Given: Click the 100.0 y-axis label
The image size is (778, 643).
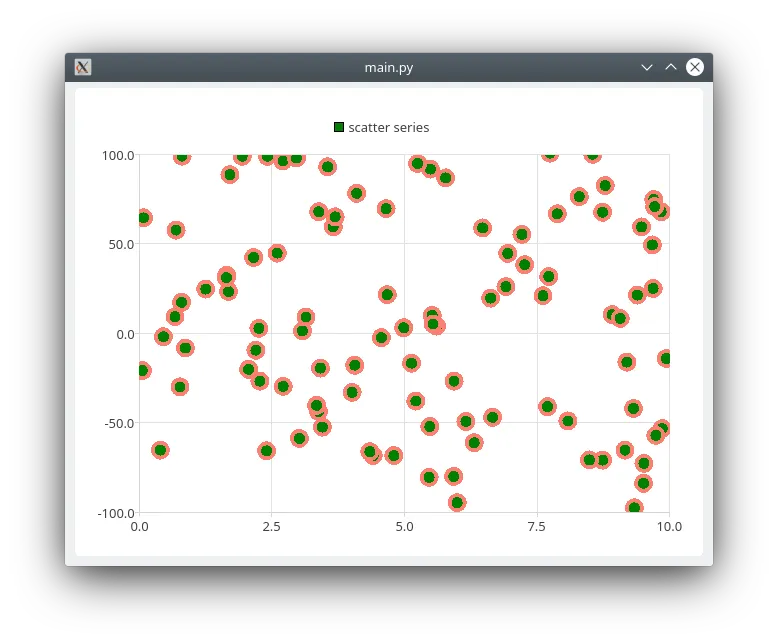Looking at the screenshot, I should (118, 156).
